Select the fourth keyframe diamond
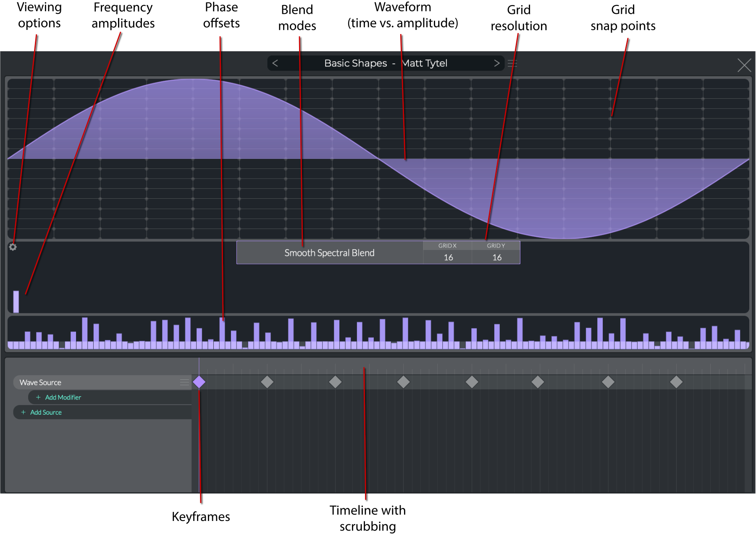The image size is (756, 534). click(x=404, y=382)
